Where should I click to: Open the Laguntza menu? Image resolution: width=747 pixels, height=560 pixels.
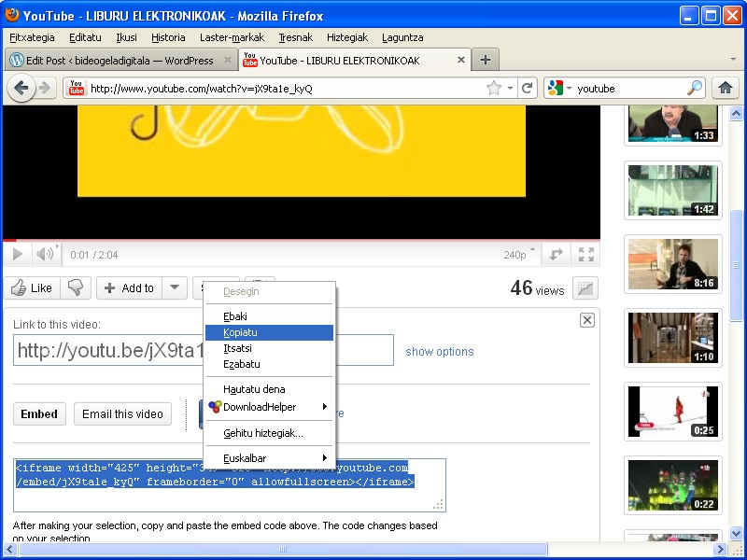pos(402,37)
